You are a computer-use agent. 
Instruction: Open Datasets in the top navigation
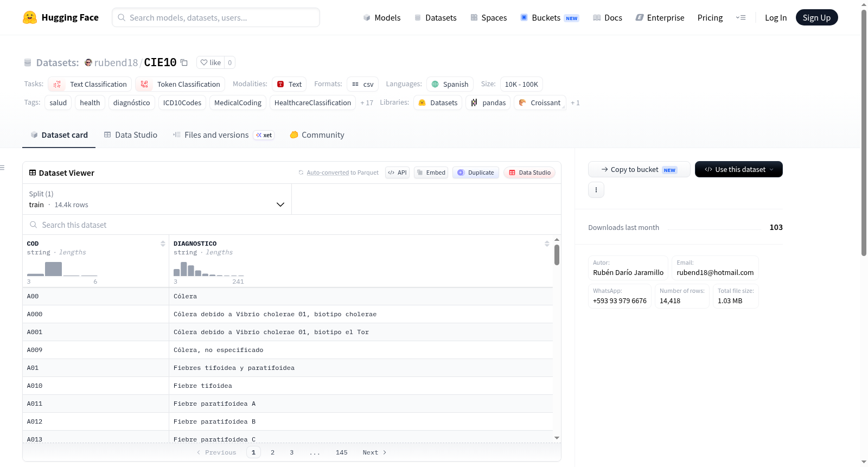[436, 17]
